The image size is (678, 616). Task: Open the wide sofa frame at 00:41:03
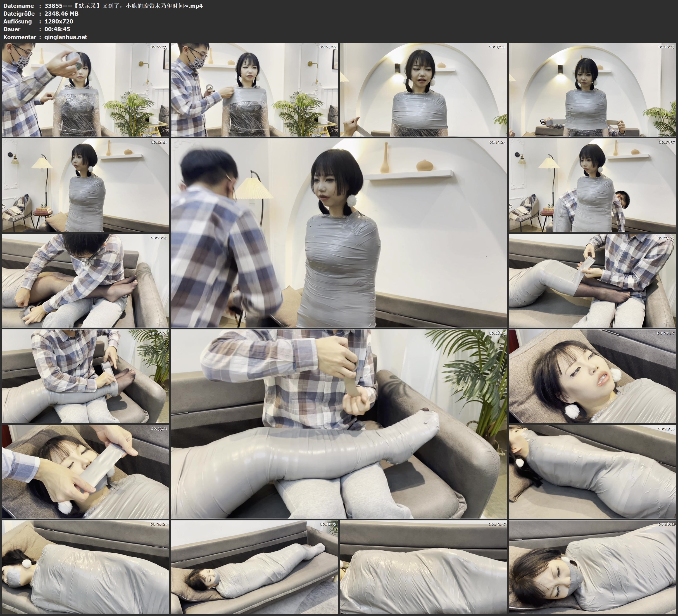click(x=254, y=567)
